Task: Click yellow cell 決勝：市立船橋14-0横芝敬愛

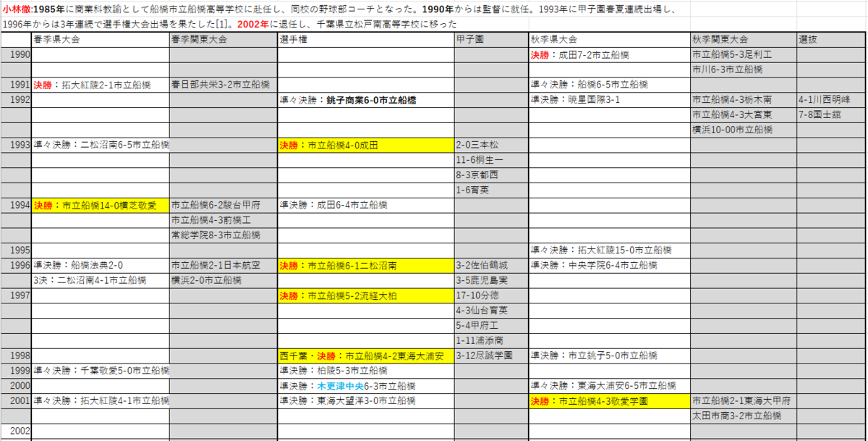Action: coord(101,206)
